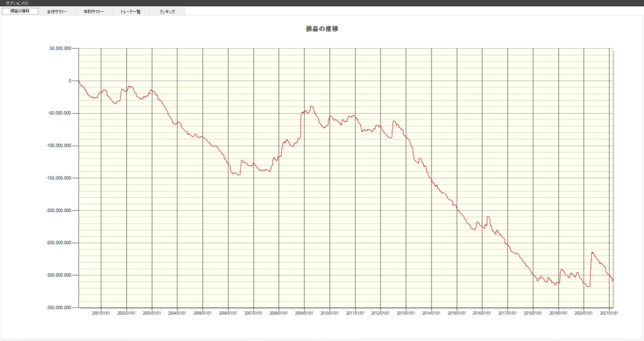This screenshot has height=341, width=644.
Task: Switch to the 年別サマリー tab
Action: click(x=94, y=11)
